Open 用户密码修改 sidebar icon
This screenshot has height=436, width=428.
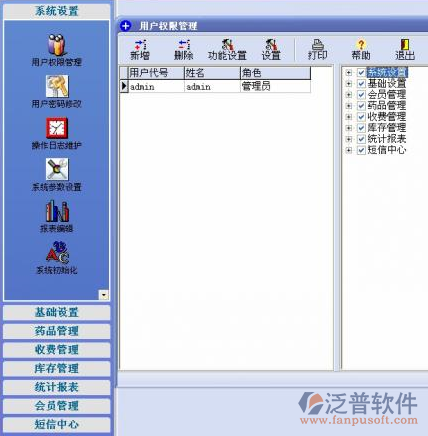(57, 92)
